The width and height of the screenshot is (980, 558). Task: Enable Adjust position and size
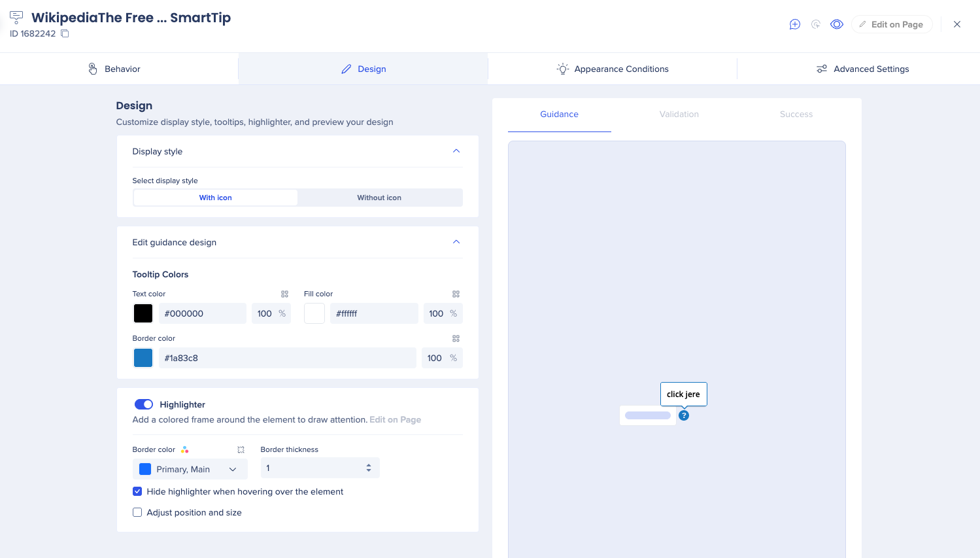(137, 512)
